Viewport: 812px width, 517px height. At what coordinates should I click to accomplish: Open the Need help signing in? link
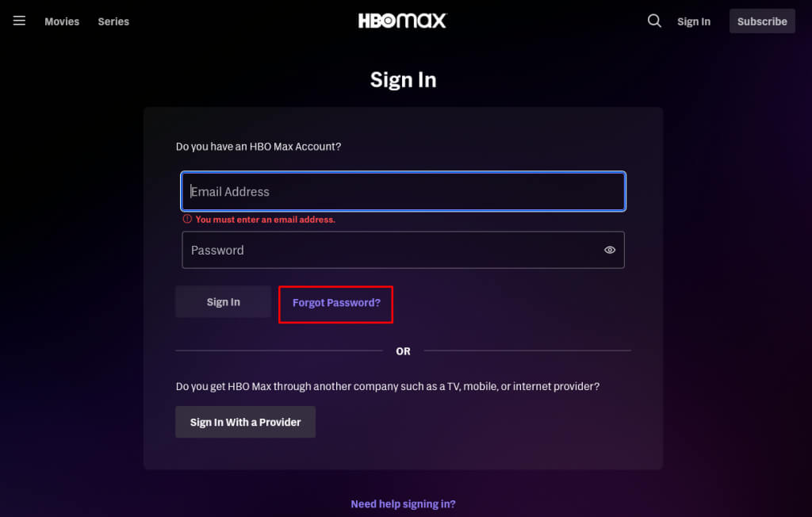coord(403,504)
